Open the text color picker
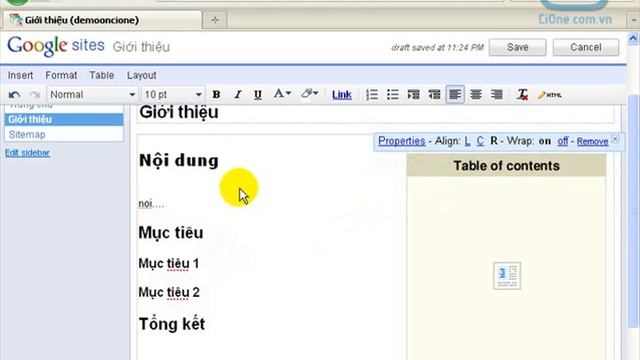The height and width of the screenshot is (360, 640). pos(282,94)
